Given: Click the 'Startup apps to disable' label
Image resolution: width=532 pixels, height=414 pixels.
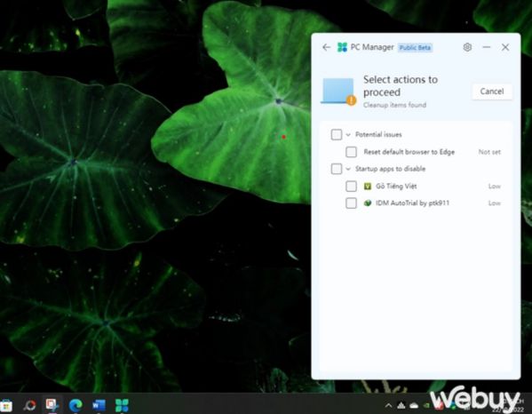Looking at the screenshot, I should (x=390, y=169).
